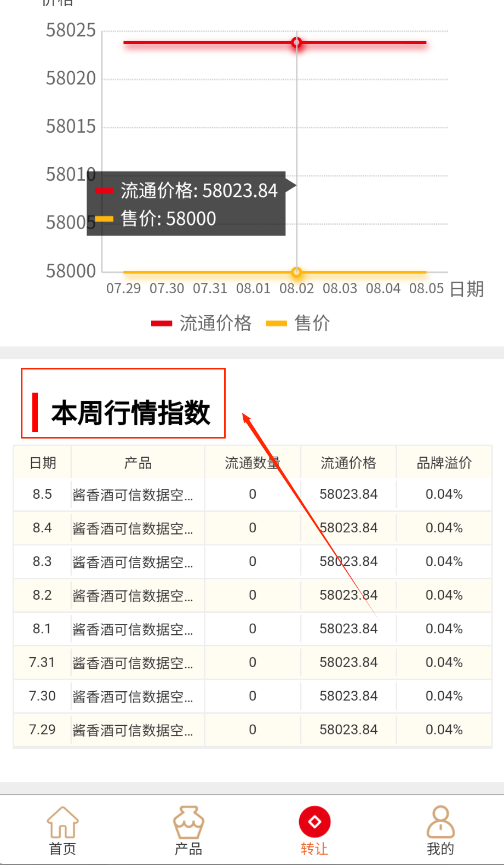Screen dimensions: 504x865
Task: Click the 日期 column header
Action: tap(43, 463)
